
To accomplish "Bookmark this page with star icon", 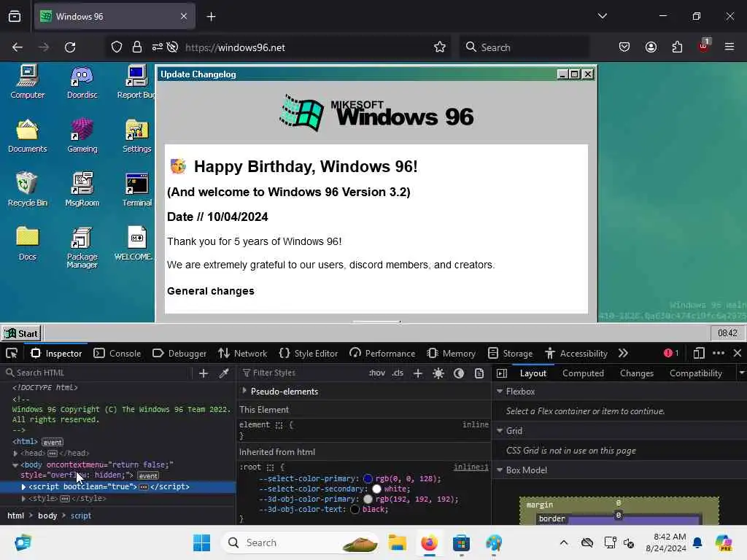I will pyautogui.click(x=440, y=47).
